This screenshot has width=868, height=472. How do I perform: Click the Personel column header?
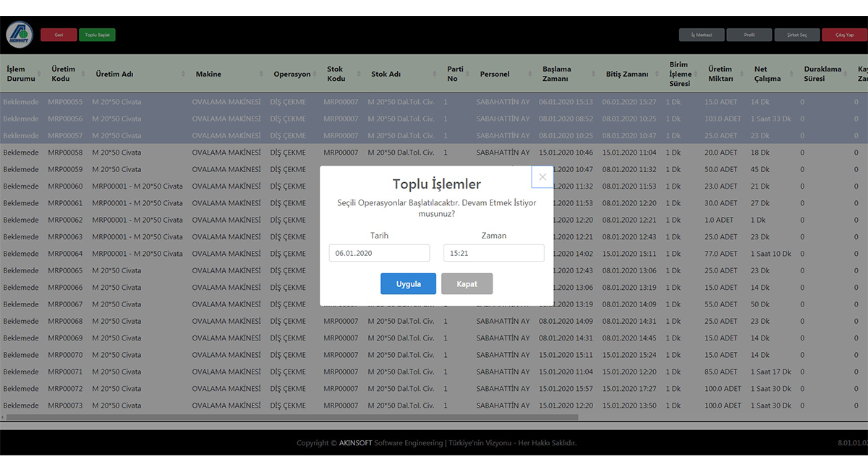click(x=495, y=74)
